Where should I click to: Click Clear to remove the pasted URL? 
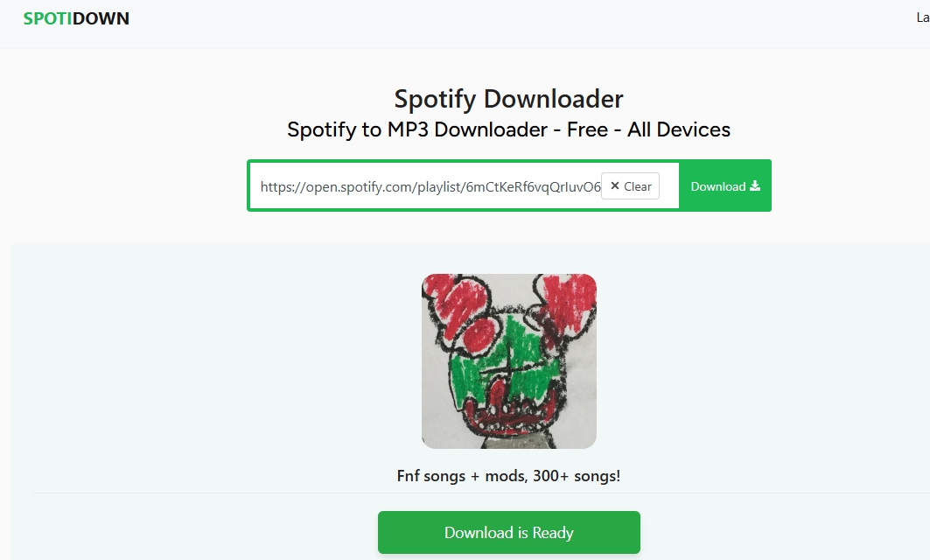pyautogui.click(x=631, y=185)
